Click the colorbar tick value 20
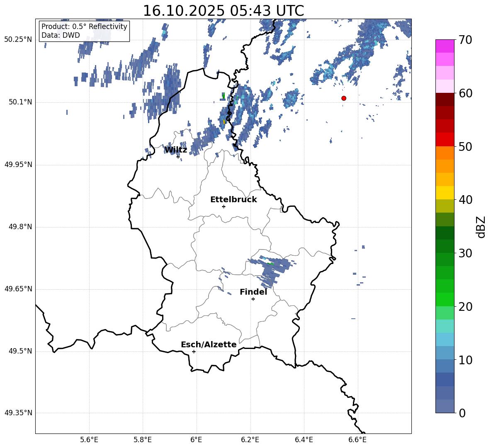The image size is (491, 448). pos(465,307)
